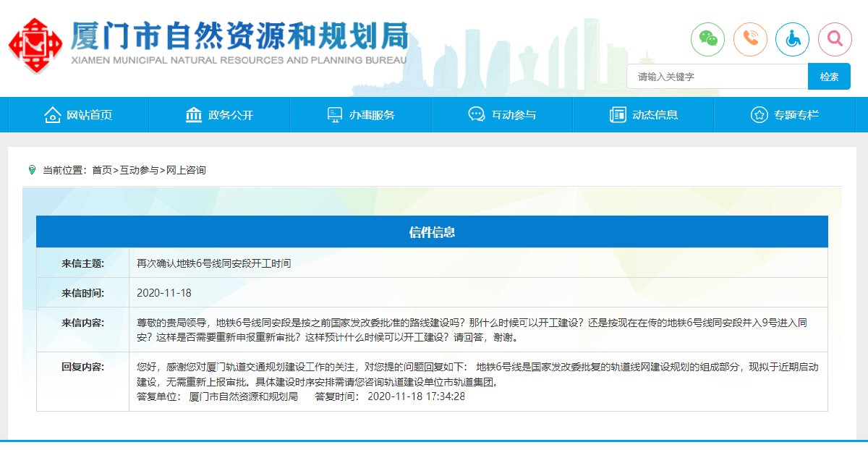Click the red bureau logo emblem
868x450 pixels.
coord(30,46)
